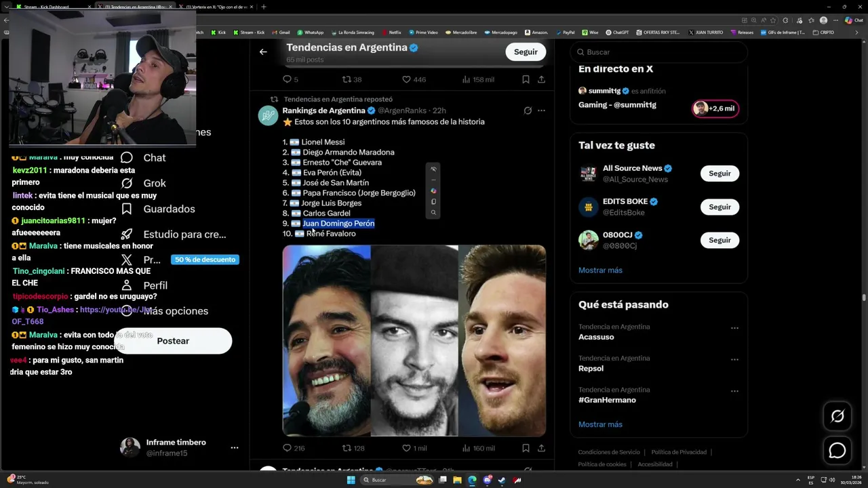Repost the post showing 128 reposts
Image resolution: width=868 pixels, height=488 pixels.
pos(353,448)
